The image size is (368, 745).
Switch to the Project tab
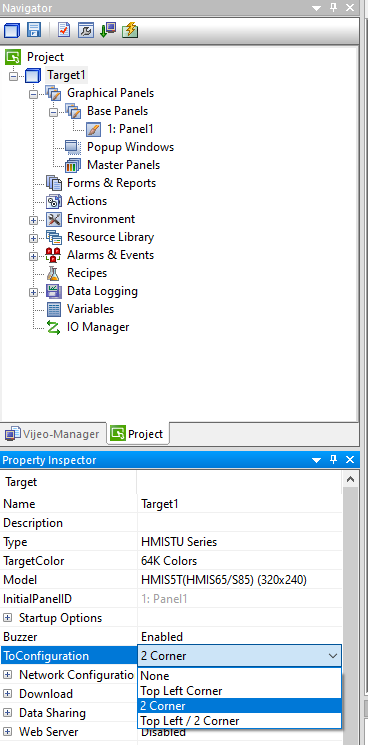click(137, 433)
